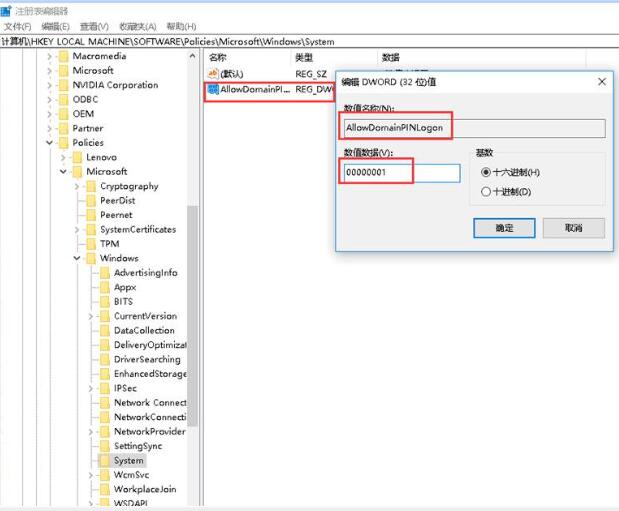
Task: Expand the OEM key
Action: coord(49,114)
